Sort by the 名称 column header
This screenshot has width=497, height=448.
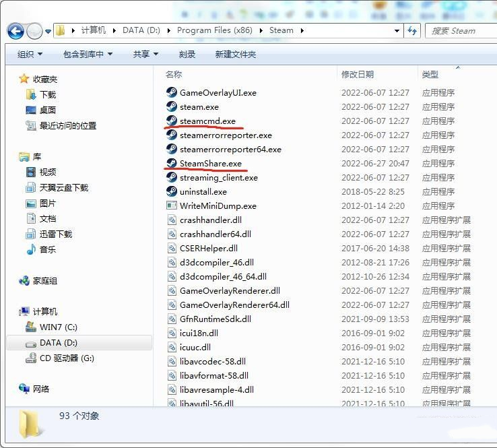[174, 75]
